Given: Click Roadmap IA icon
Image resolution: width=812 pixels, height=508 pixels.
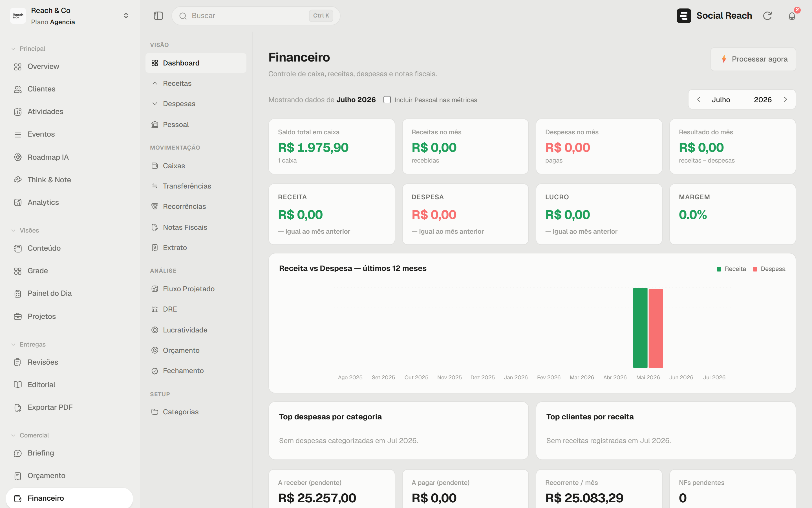Looking at the screenshot, I should pyautogui.click(x=18, y=157).
